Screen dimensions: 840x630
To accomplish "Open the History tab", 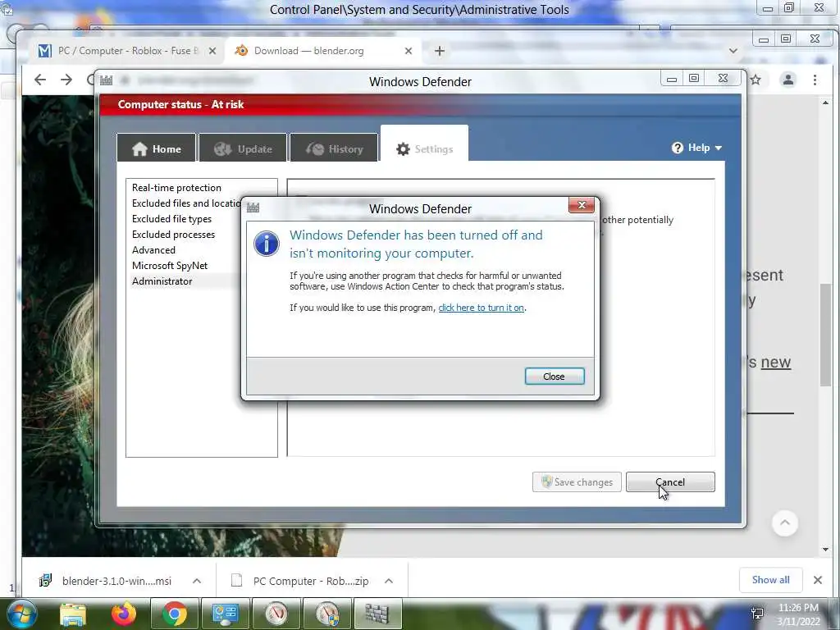I will [335, 148].
